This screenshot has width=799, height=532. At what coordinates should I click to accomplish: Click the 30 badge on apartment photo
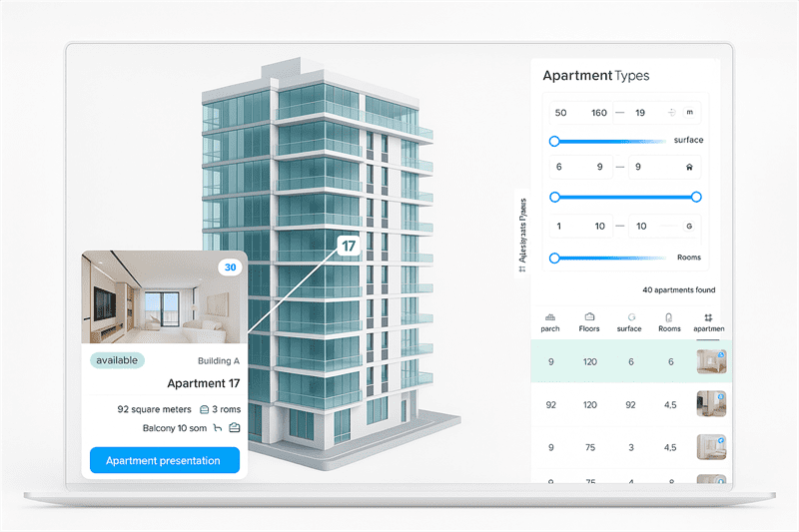tap(230, 267)
